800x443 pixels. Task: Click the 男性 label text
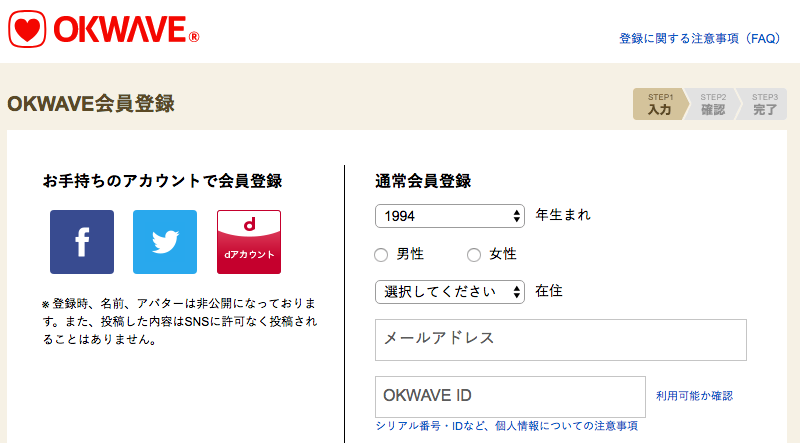point(410,254)
